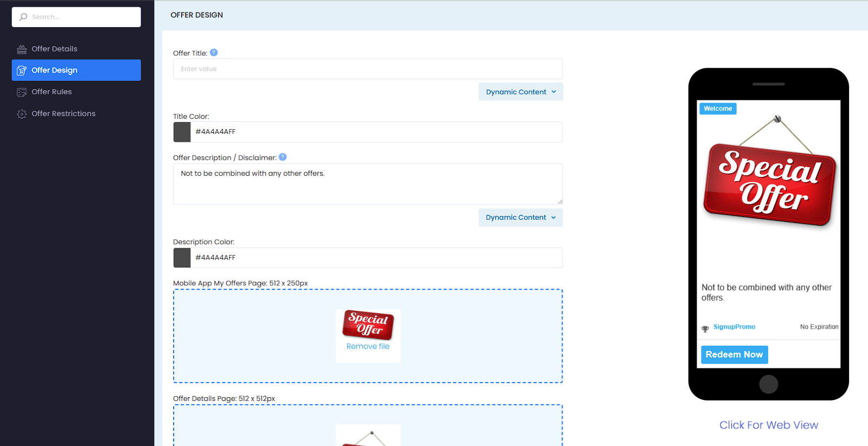Click the search magnifier icon

(x=23, y=17)
